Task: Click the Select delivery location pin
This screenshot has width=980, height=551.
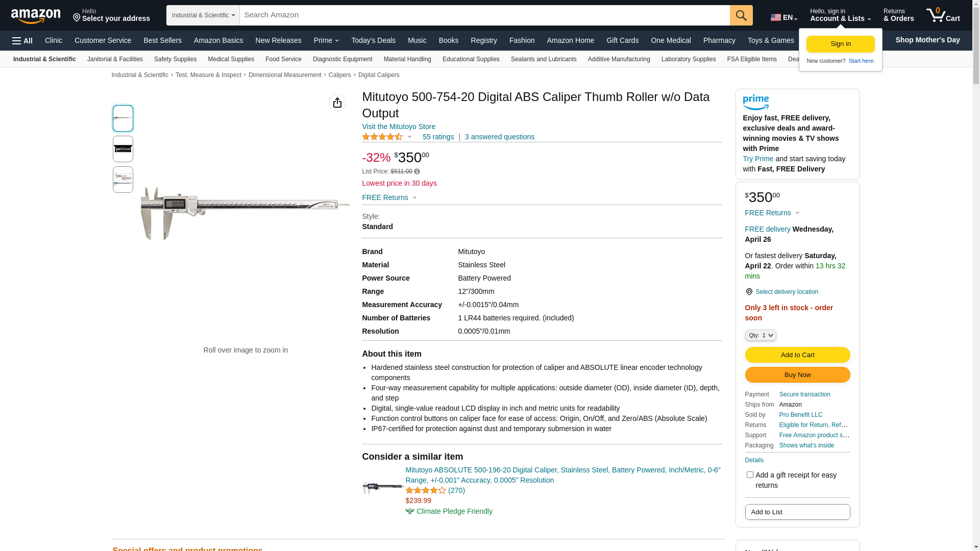Action: (749, 292)
